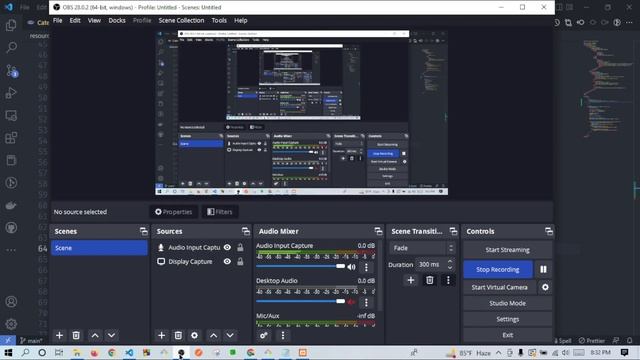Open VS Code Source Control icon
Screen dimensions: 640x360
coord(11,71)
